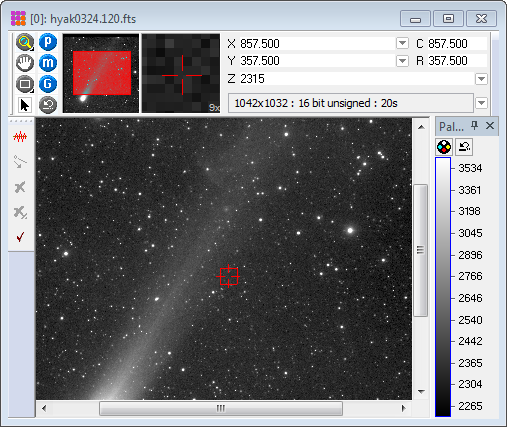Select the arrow pointer tool

coord(25,105)
